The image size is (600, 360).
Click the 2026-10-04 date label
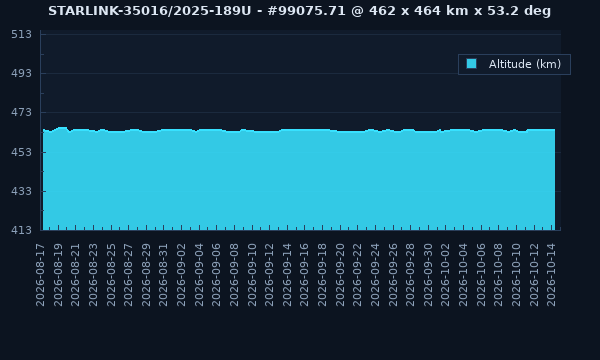coord(463,275)
